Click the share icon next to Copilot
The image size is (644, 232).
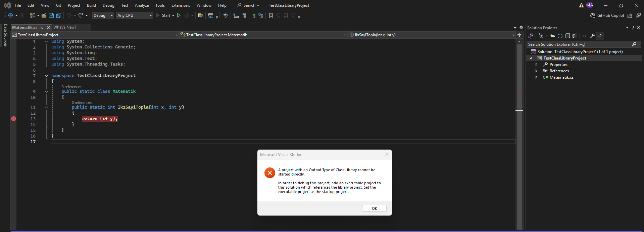tap(630, 15)
